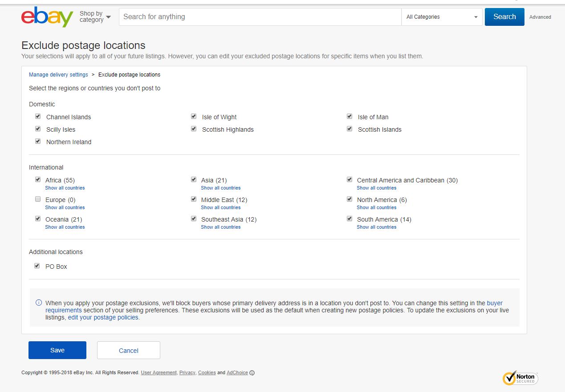Click the info icon in the exclusions notice
565x392 pixels.
38,302
